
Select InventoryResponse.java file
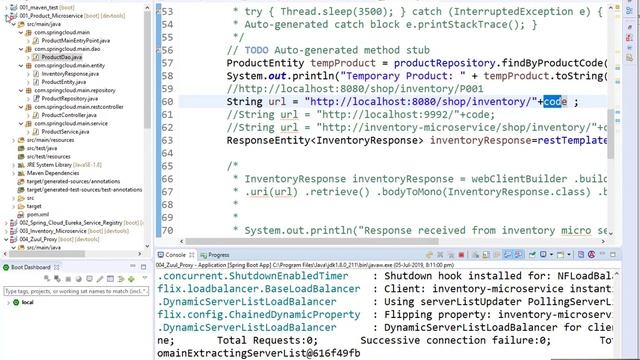tap(70, 74)
